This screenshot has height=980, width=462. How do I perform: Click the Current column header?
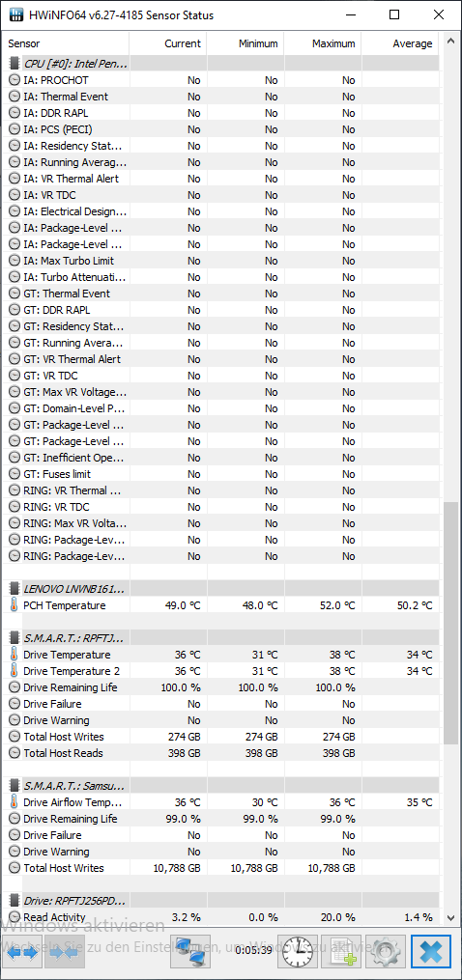click(168, 43)
